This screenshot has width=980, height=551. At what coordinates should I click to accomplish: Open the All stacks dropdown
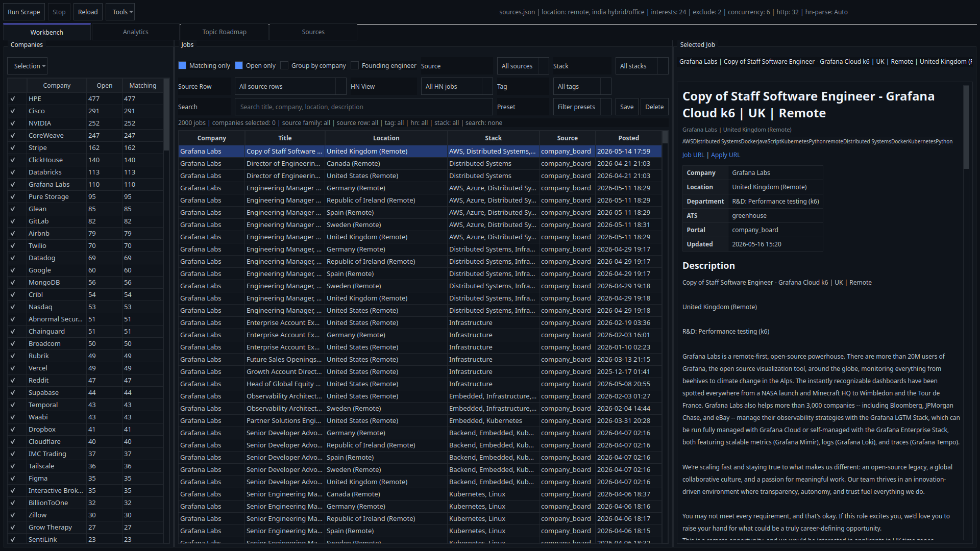point(642,66)
